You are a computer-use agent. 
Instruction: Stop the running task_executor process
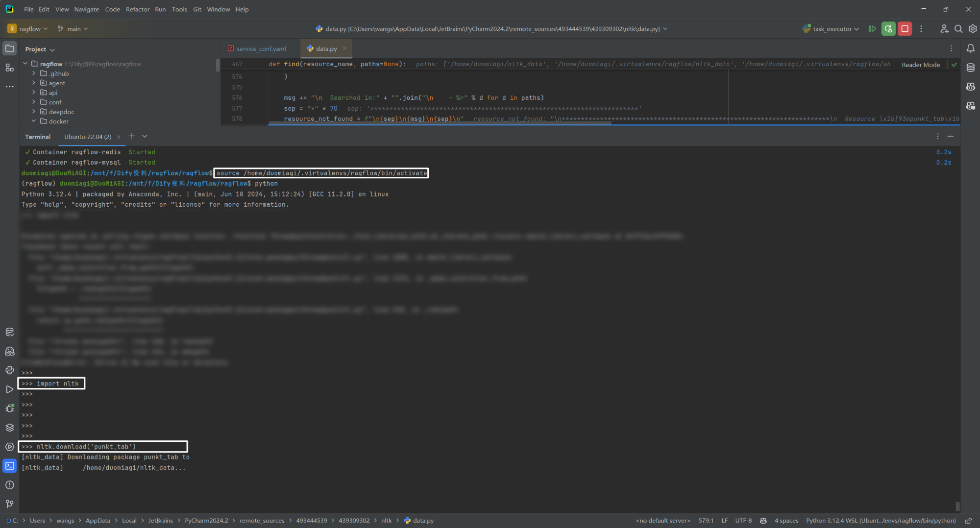point(905,29)
